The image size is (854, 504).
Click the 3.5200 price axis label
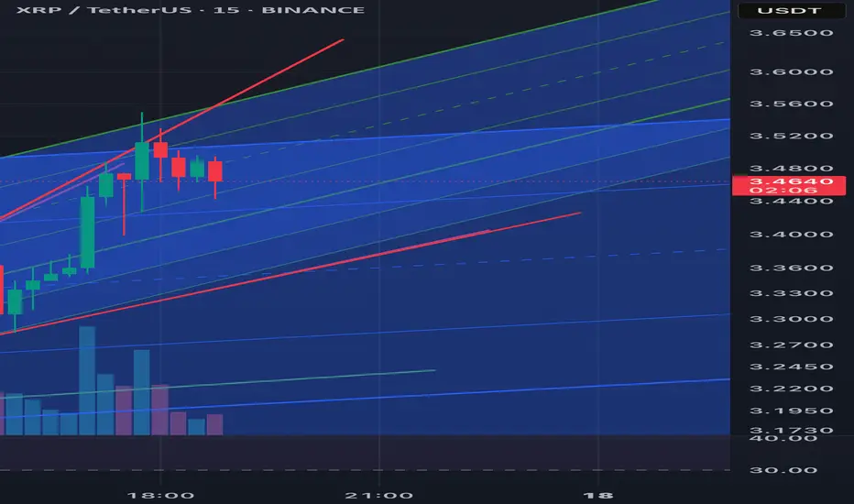click(792, 136)
